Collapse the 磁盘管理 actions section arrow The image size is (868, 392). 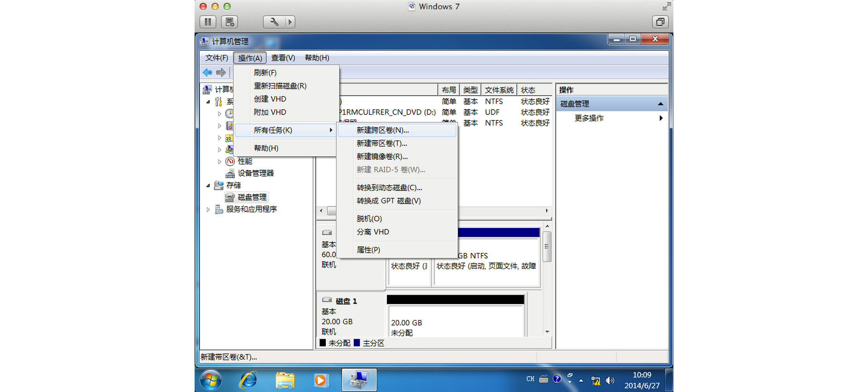point(660,104)
